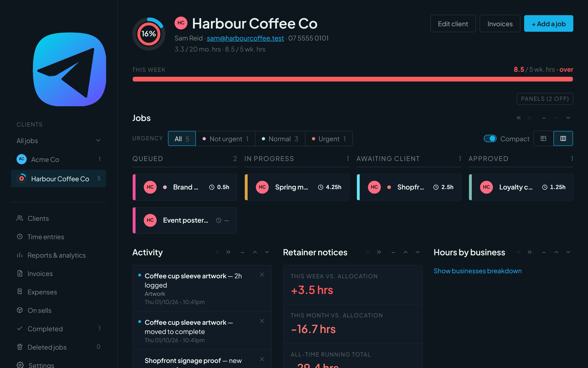Open the Spring m... job card
This screenshot has height=368, width=588.
(297, 187)
